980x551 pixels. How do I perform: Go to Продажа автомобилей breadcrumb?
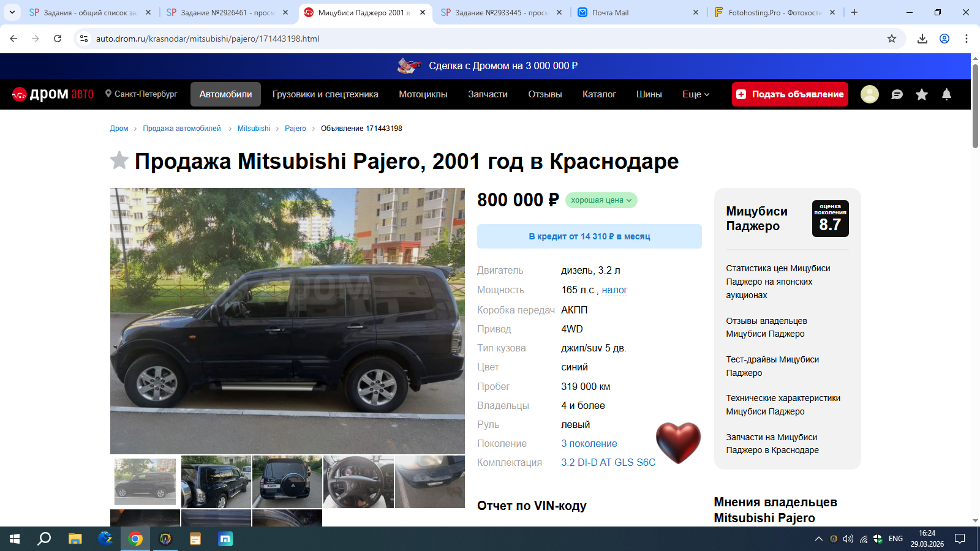point(182,129)
